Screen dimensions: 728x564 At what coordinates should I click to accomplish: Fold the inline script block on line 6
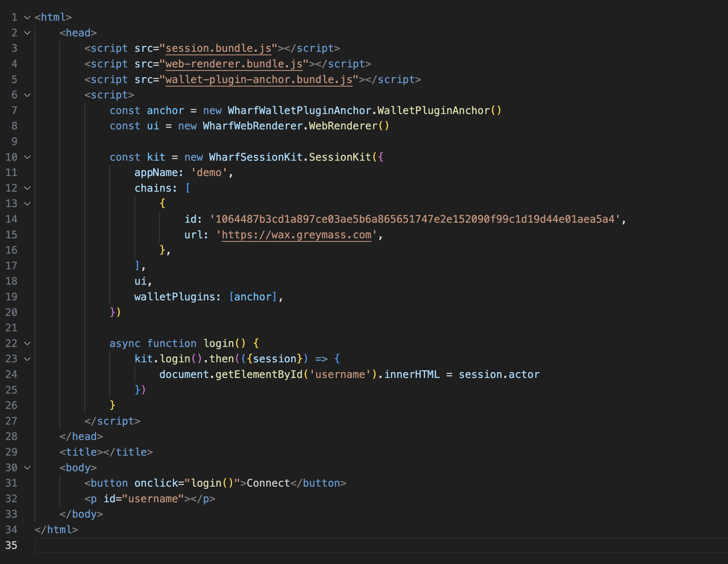click(x=27, y=95)
